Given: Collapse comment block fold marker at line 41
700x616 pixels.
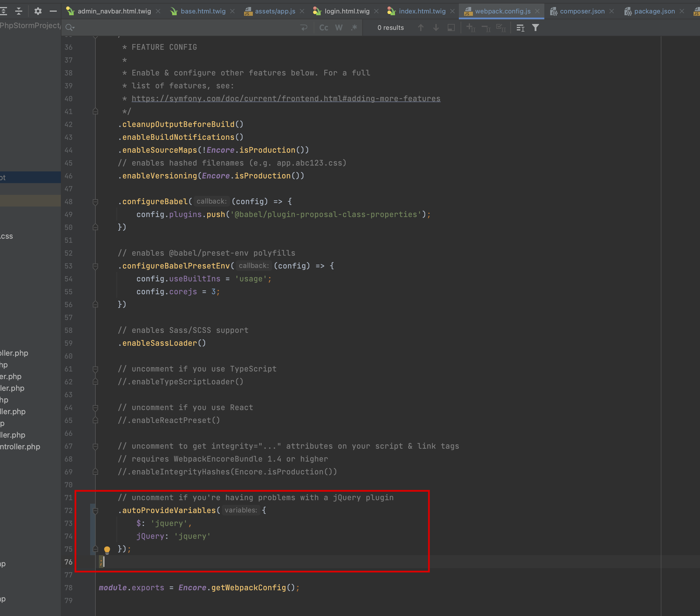Looking at the screenshot, I should [x=96, y=111].
